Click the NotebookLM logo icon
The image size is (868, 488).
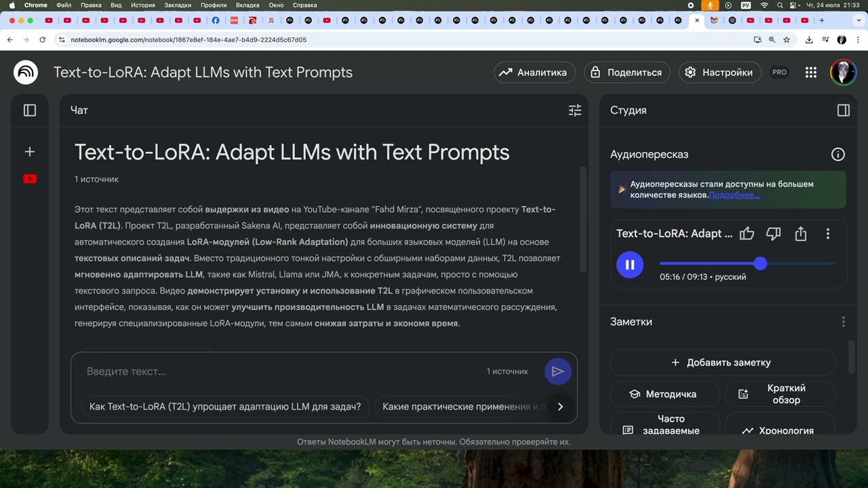(26, 72)
